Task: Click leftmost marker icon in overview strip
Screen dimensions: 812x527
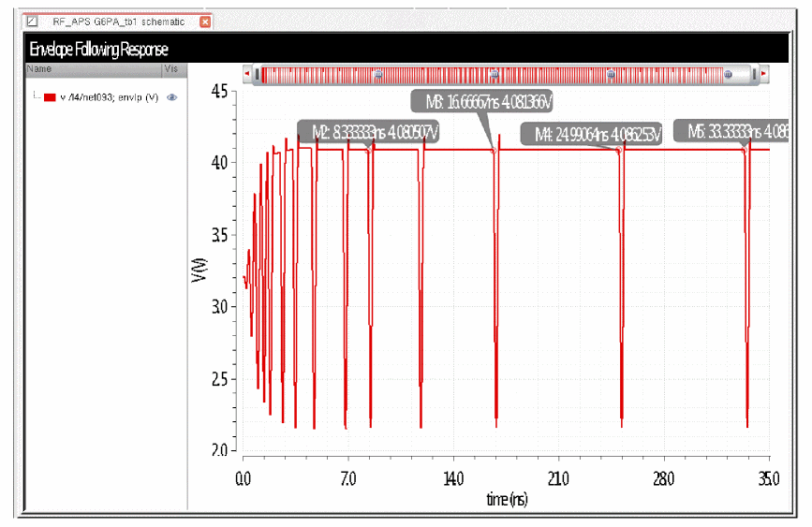Action: [x=377, y=73]
